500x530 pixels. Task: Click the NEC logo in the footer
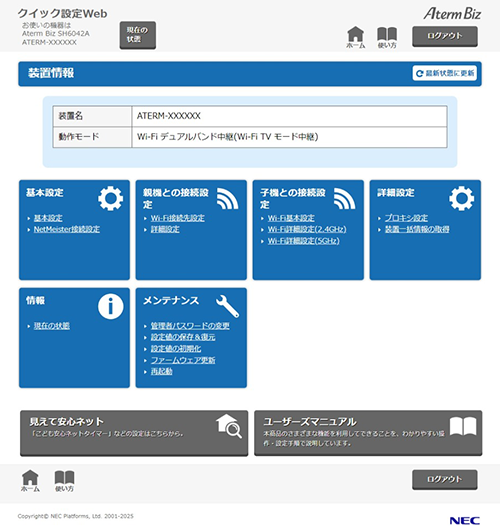coord(465,521)
